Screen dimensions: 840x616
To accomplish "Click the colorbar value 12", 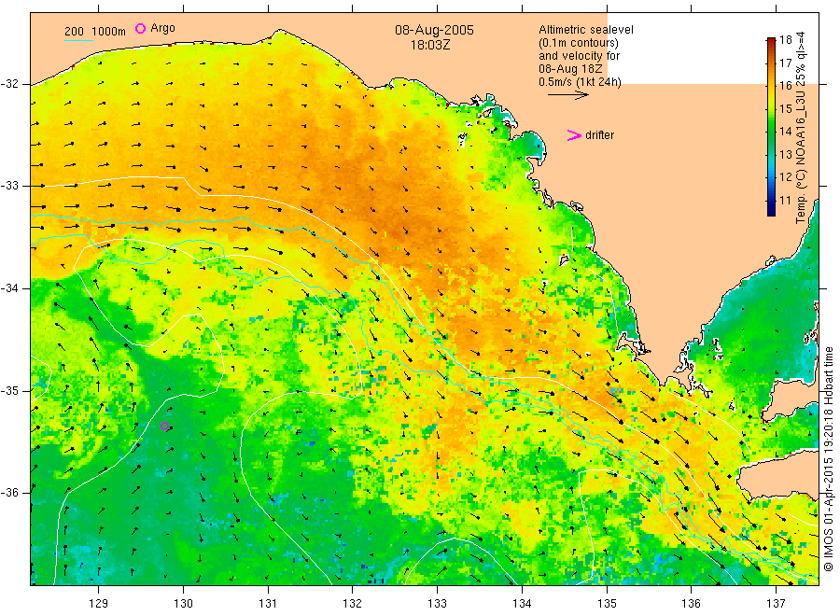I will click(785, 177).
